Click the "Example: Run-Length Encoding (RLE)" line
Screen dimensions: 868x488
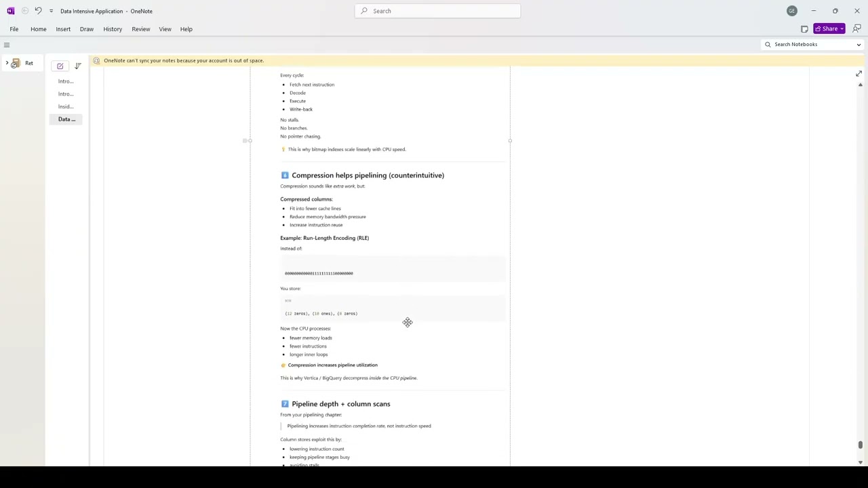324,238
